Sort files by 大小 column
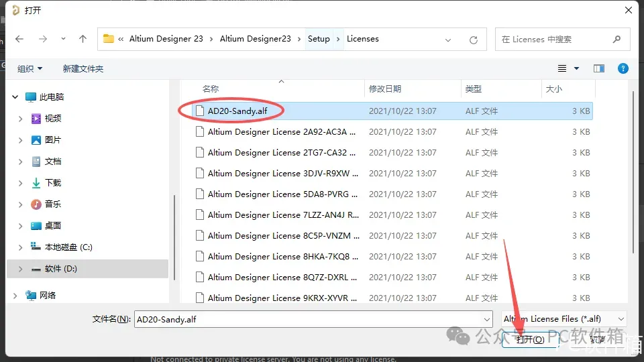This screenshot has height=362, width=644. [553, 88]
